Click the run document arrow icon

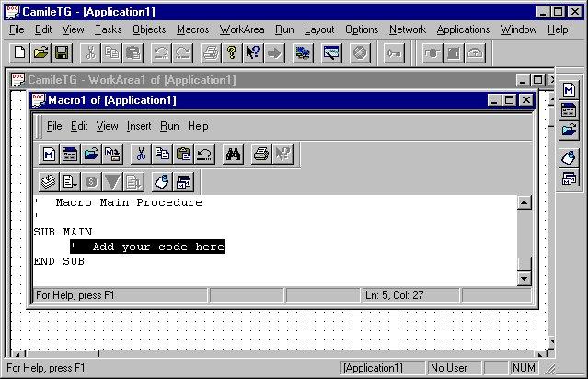(70, 182)
